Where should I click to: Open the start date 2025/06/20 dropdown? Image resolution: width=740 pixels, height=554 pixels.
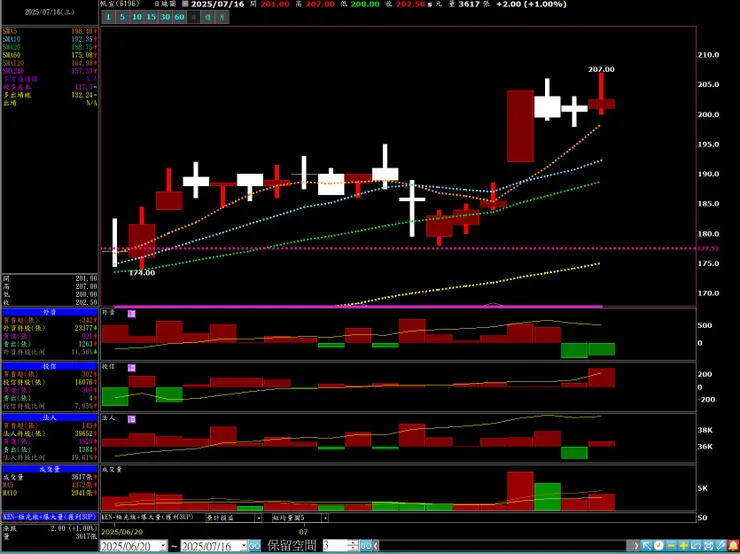click(163, 546)
